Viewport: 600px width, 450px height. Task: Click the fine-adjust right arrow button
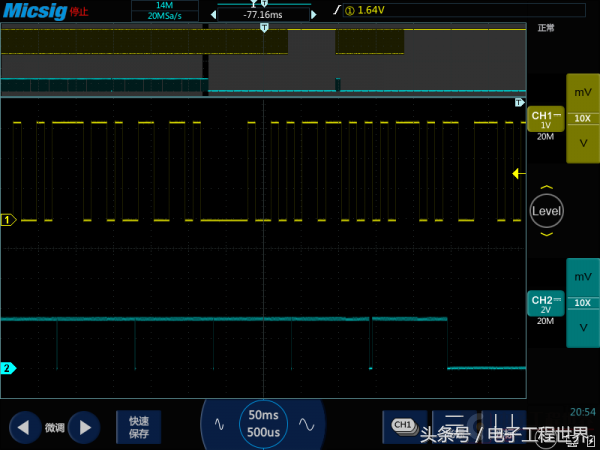click(x=84, y=427)
